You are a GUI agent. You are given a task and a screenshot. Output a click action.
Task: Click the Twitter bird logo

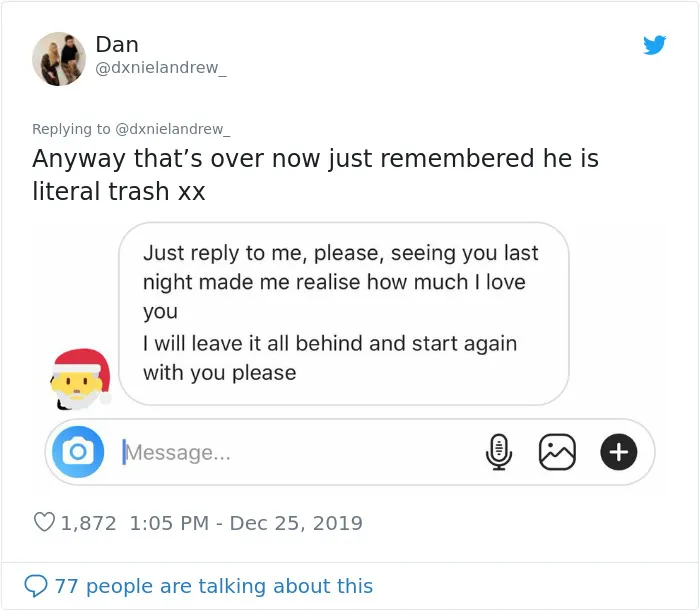point(654,45)
